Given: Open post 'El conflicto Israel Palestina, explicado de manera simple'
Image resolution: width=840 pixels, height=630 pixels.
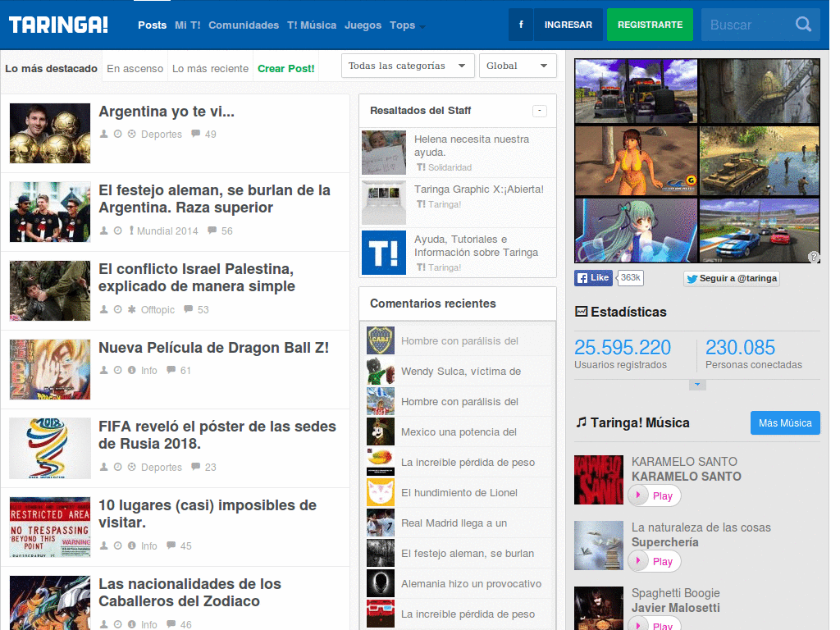Looking at the screenshot, I should 197,277.
